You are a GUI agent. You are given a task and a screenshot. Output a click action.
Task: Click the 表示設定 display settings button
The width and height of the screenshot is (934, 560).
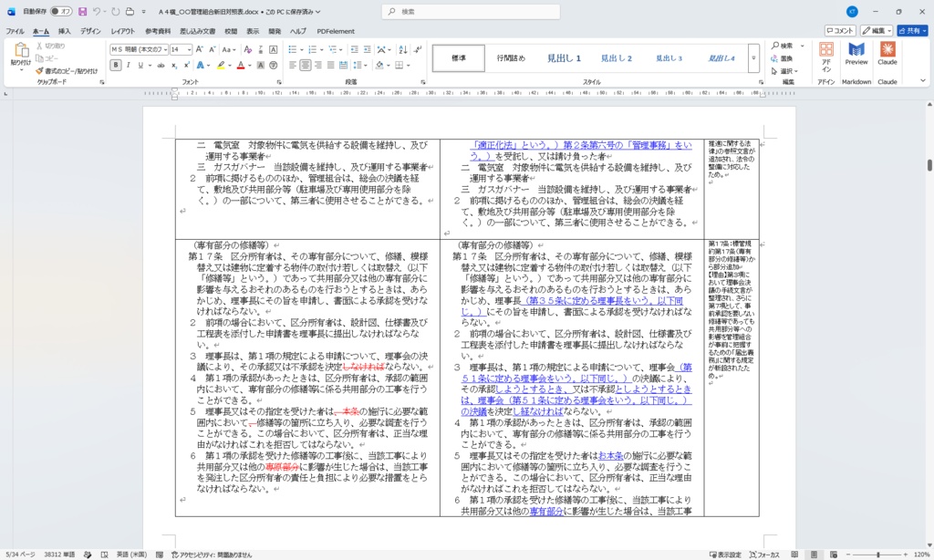tap(725, 555)
